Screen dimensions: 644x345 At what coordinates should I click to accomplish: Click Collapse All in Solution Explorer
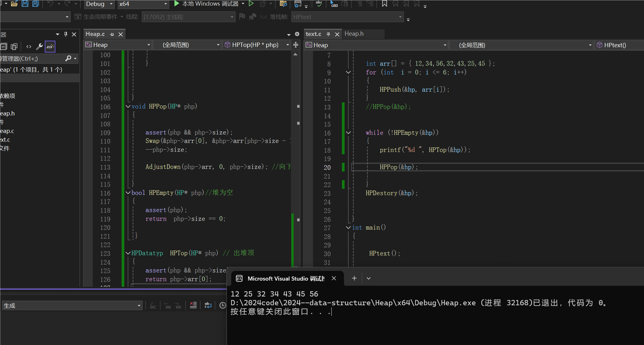click(x=3, y=47)
